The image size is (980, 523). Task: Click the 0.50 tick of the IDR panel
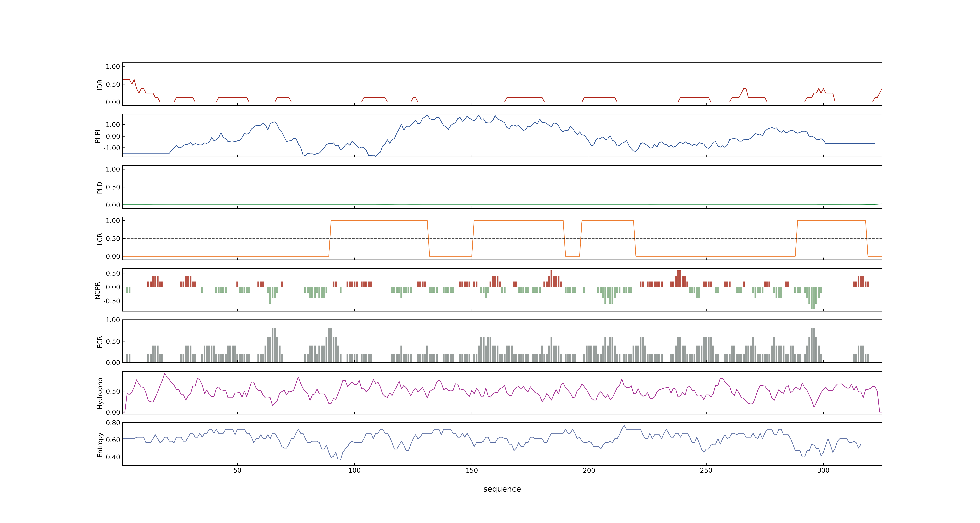(113, 85)
